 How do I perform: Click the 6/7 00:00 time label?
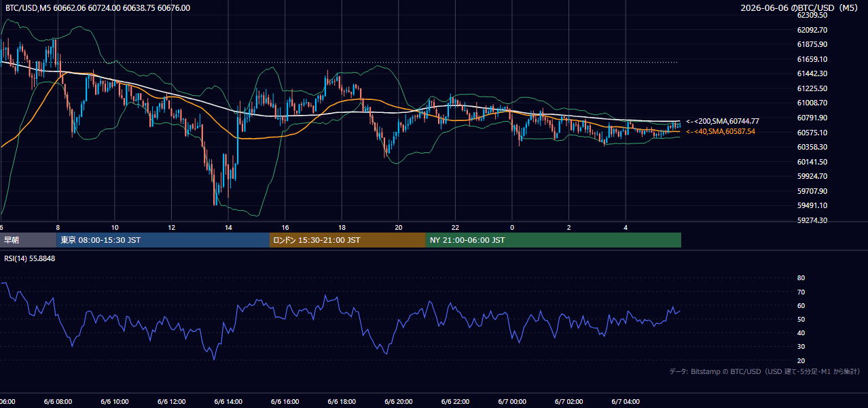pyautogui.click(x=512, y=402)
